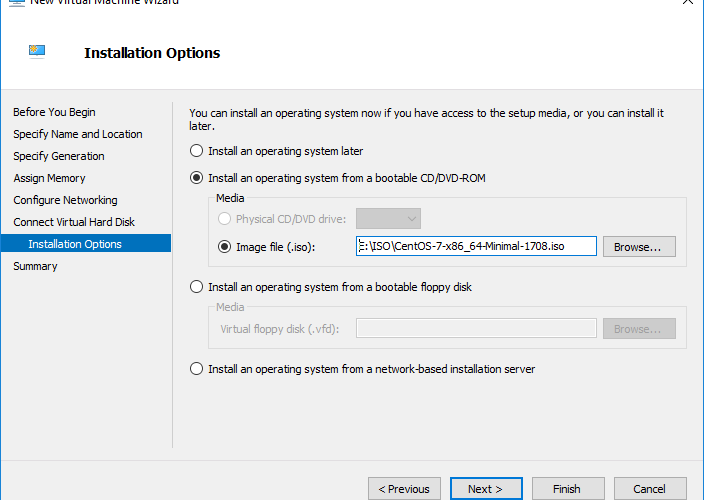Click the Next > button
Screen dimensions: 704x500
click(485, 489)
